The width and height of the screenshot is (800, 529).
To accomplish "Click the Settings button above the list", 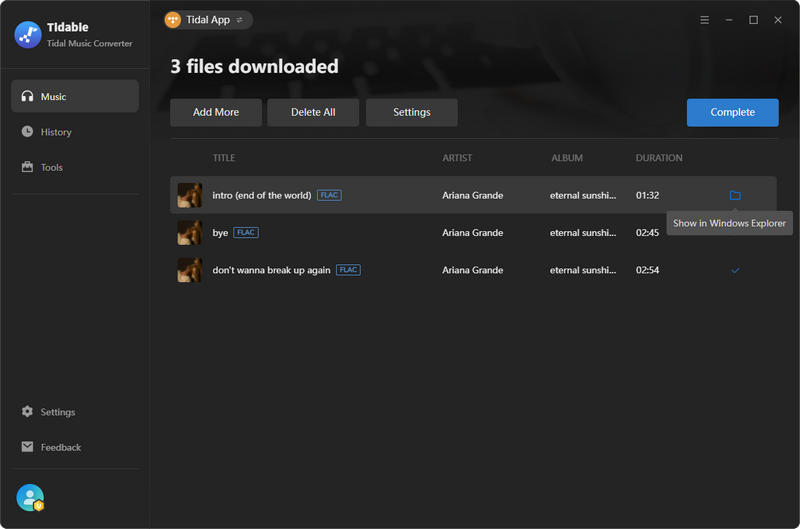I will point(412,112).
